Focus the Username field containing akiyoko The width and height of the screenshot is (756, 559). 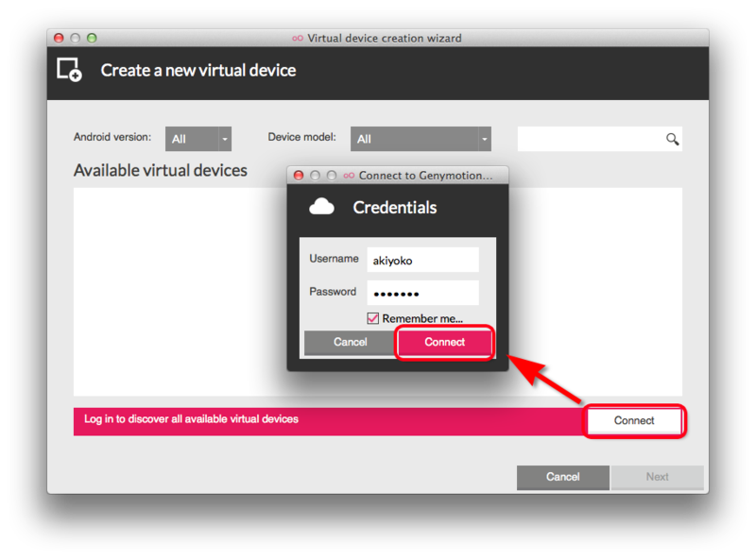pos(422,261)
